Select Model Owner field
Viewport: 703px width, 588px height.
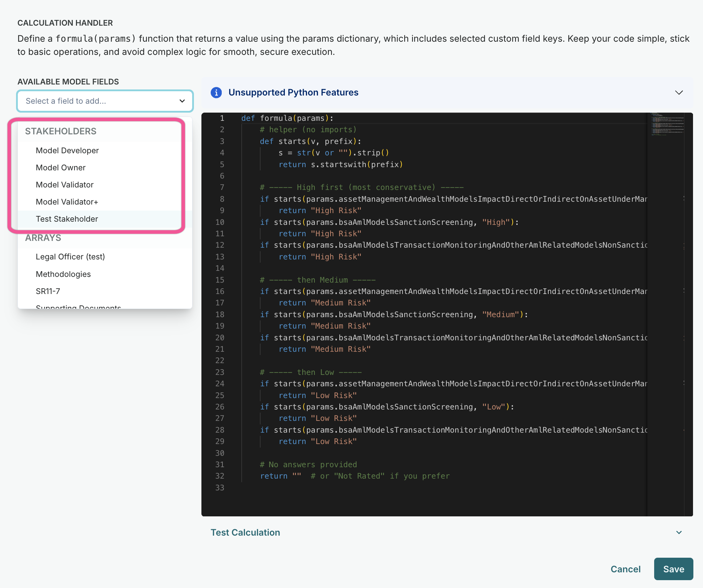pos(61,168)
